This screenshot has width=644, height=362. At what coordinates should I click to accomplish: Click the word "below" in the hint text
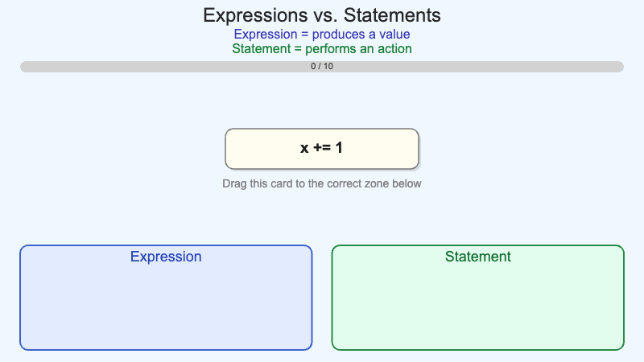407,183
